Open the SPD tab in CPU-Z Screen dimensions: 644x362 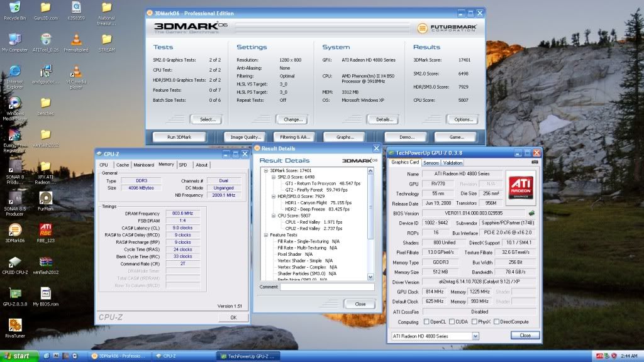(183, 165)
